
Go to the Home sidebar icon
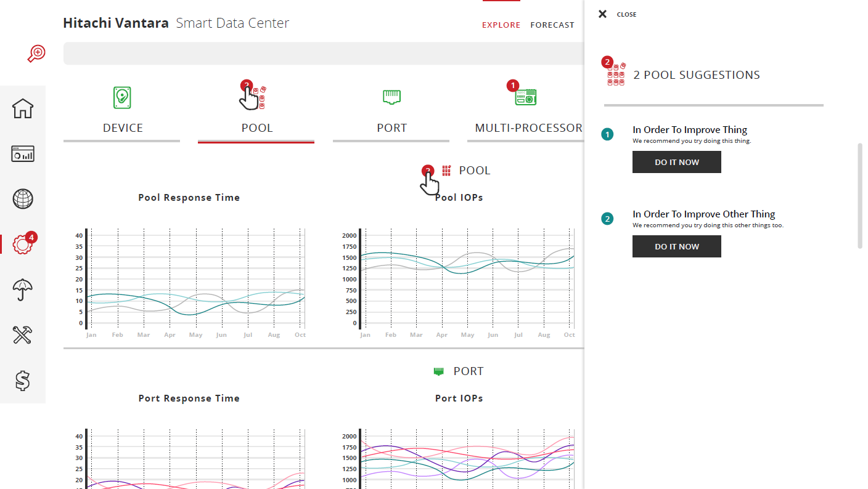click(23, 108)
